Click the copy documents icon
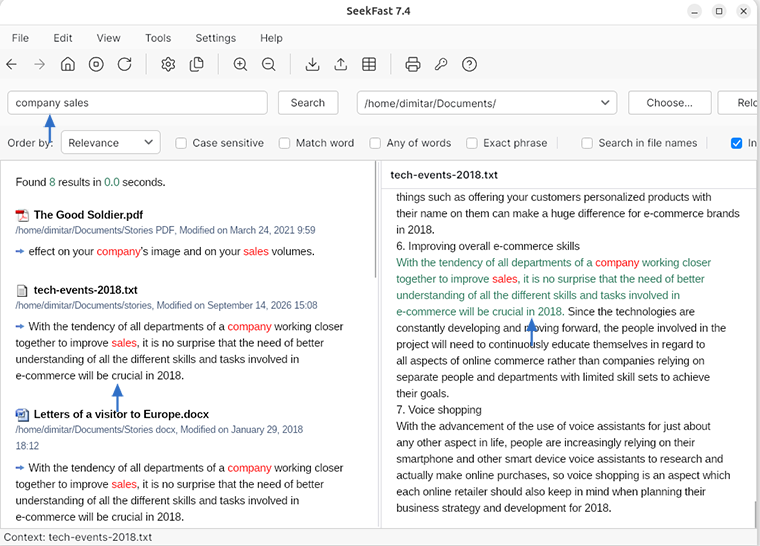 click(x=196, y=64)
